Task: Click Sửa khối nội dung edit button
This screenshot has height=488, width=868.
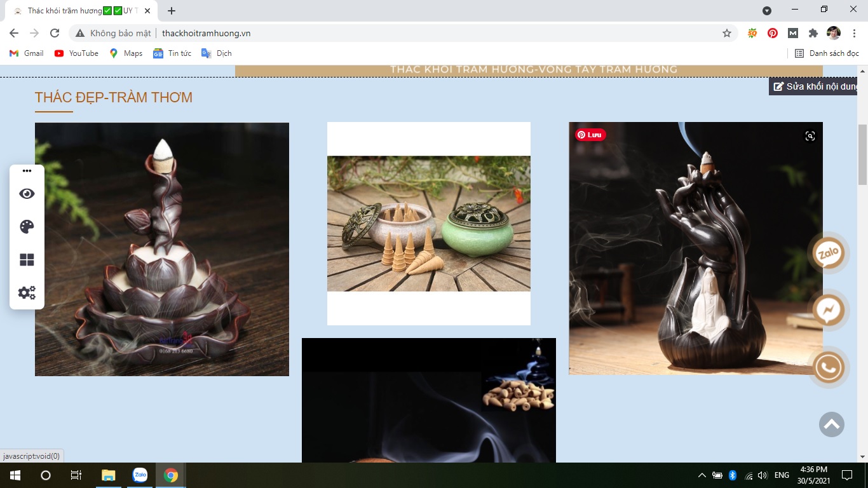Action: (815, 86)
